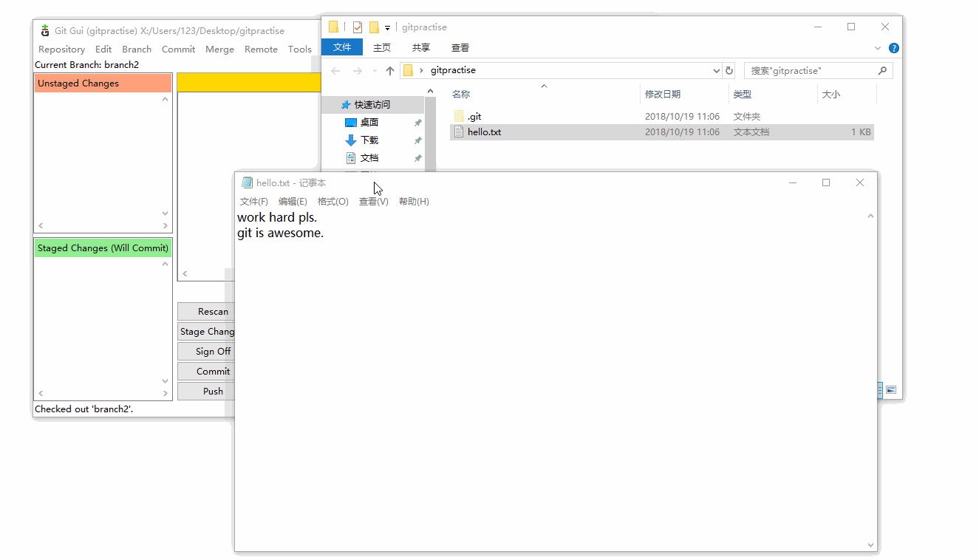The image size is (979, 560).
Task: Click the 桌面 desktop icon in navigation pane
Action: coord(351,123)
